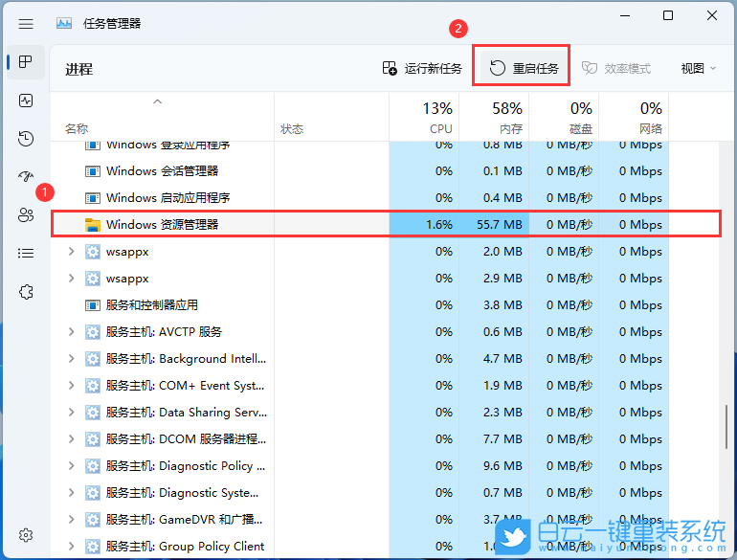The height and width of the screenshot is (560, 737).
Task: Expand the first wsappx process (2.0 MB)
Action: [x=71, y=252]
